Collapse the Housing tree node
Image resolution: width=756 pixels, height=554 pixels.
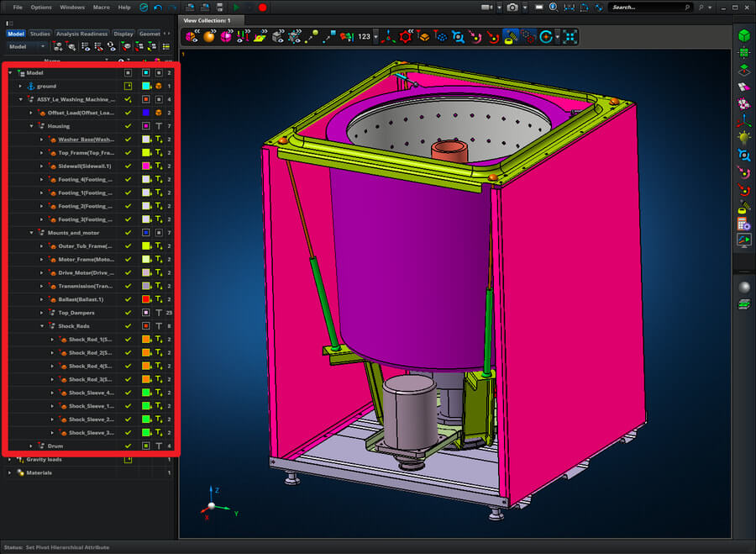pos(32,126)
